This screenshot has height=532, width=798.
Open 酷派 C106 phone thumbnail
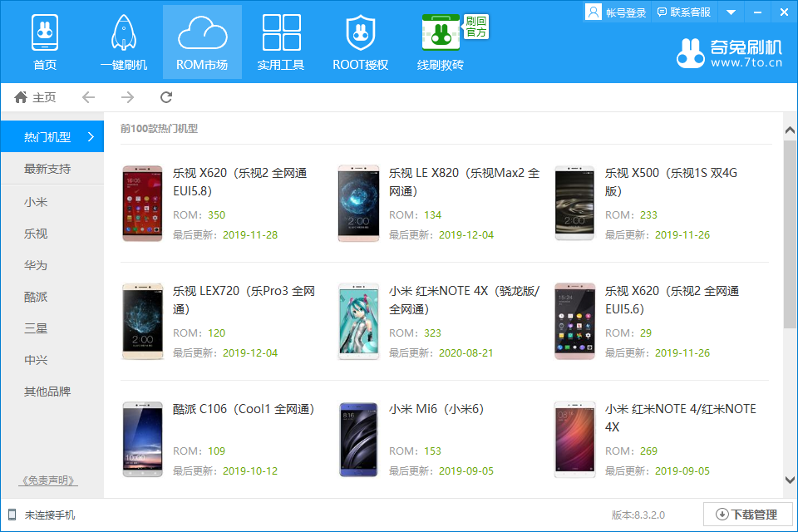142,440
